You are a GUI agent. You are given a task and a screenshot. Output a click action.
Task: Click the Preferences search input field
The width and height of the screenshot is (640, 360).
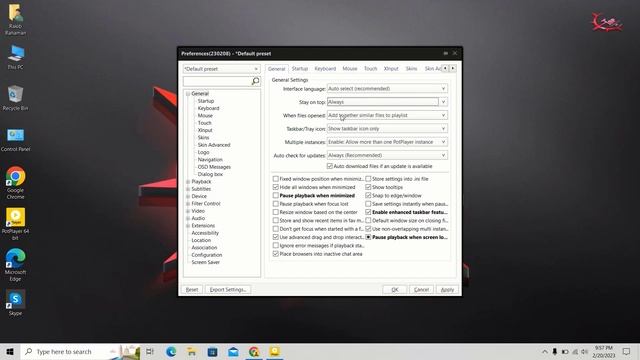pos(217,81)
